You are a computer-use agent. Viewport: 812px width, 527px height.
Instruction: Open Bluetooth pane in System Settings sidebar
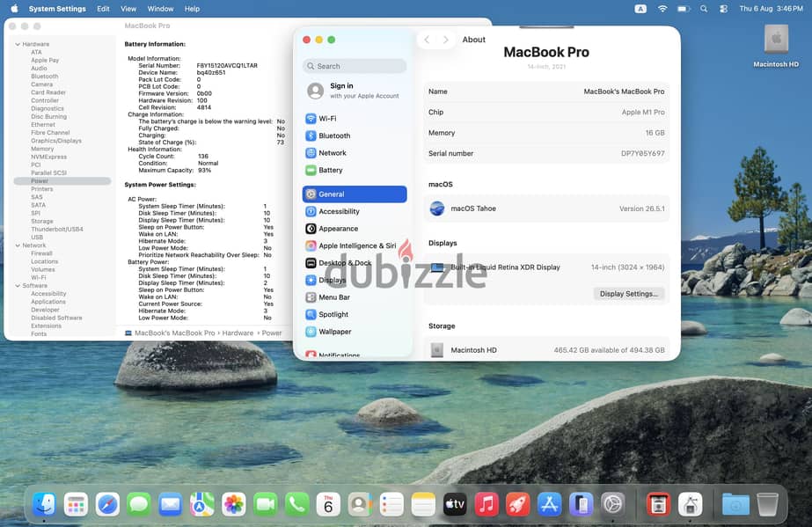355,135
